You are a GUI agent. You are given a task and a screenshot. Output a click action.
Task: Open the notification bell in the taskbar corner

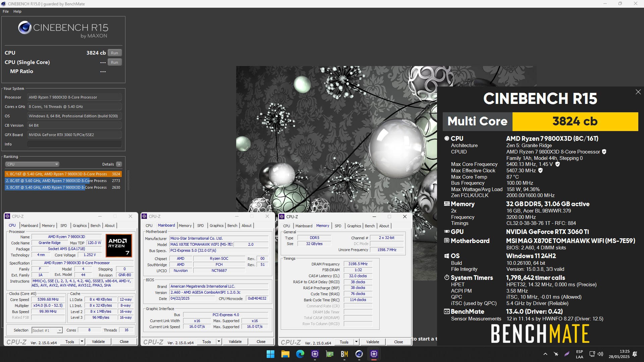pos(635,354)
